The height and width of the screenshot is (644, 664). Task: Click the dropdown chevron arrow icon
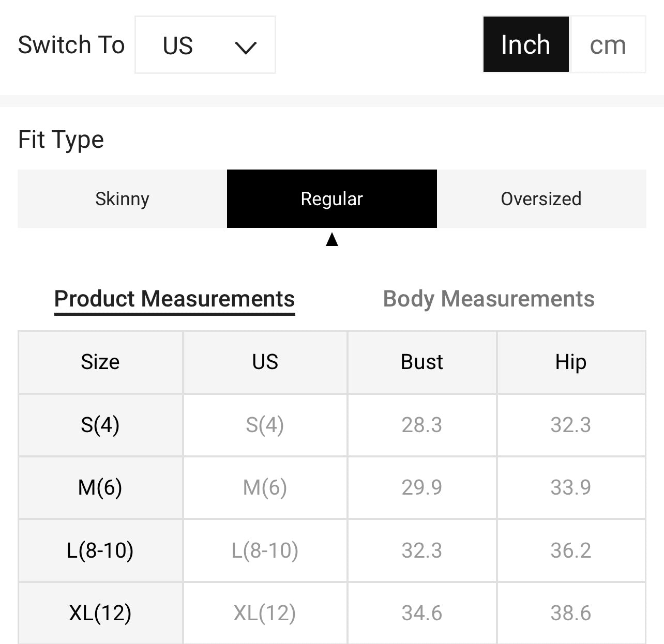[x=246, y=48]
